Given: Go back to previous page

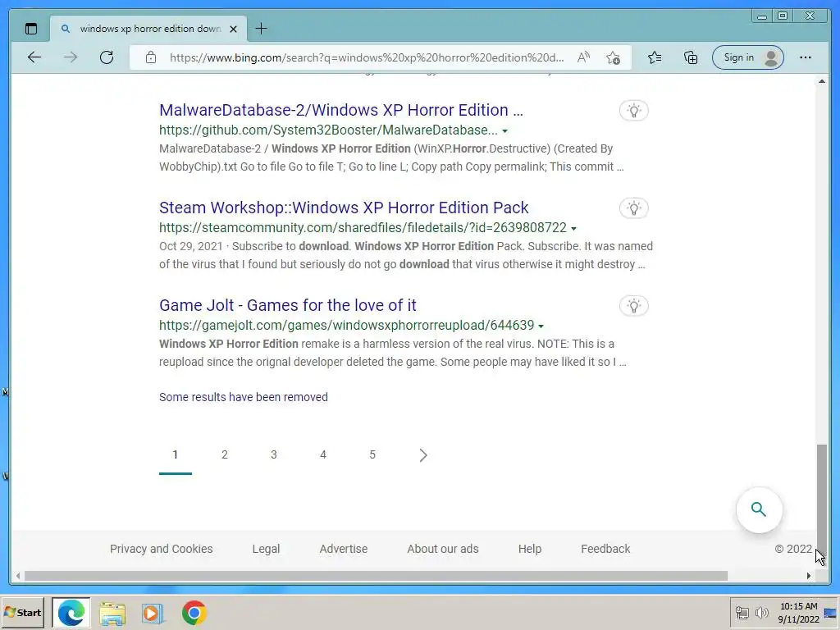Looking at the screenshot, I should click(x=34, y=57).
